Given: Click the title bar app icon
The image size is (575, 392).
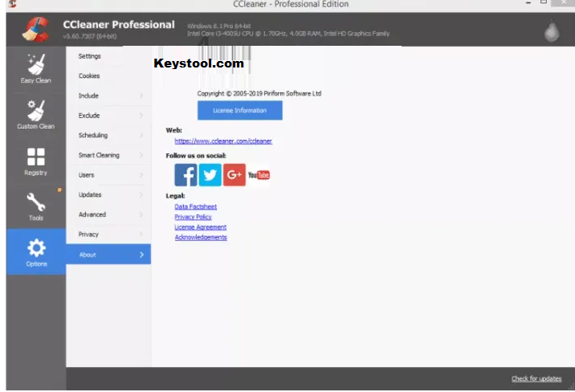Looking at the screenshot, I should click(x=12, y=4).
